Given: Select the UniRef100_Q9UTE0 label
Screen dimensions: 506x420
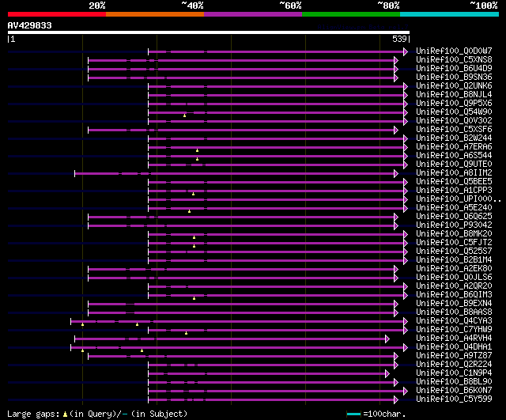Looking at the screenshot, I should click(454, 165).
